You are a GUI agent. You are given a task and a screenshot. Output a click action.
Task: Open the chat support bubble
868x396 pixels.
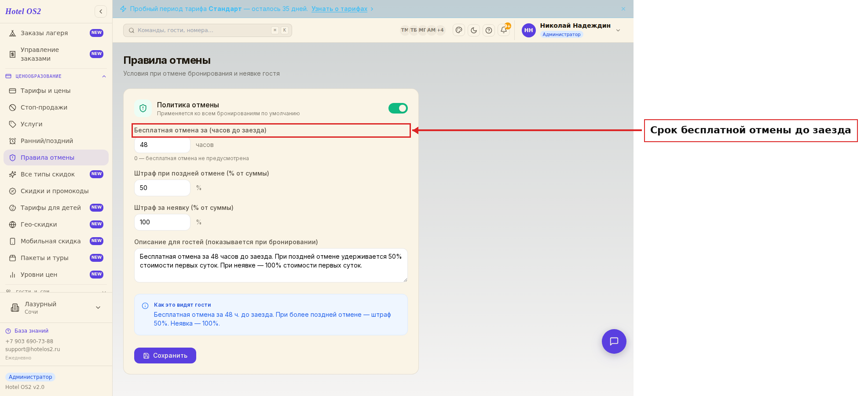[x=614, y=341]
